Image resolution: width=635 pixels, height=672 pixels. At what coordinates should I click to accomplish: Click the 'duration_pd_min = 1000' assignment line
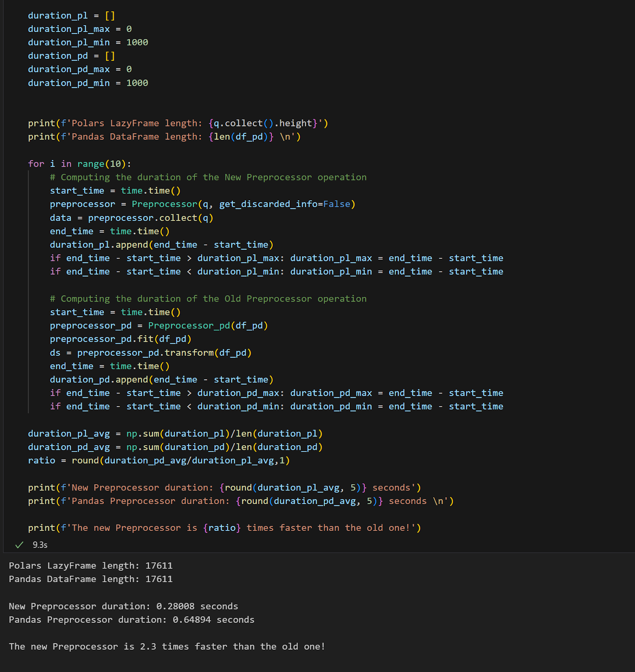click(x=88, y=83)
